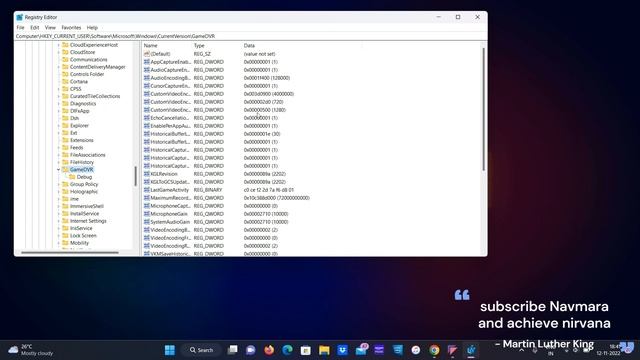This screenshot has height=360, width=640.
Task: Expand the CloudStore key
Action: click(58, 52)
